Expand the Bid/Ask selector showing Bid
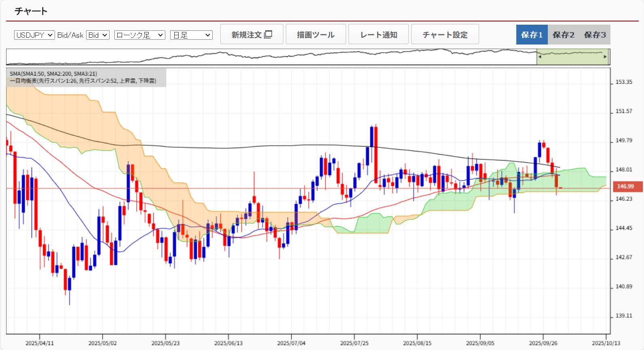 tap(98, 35)
